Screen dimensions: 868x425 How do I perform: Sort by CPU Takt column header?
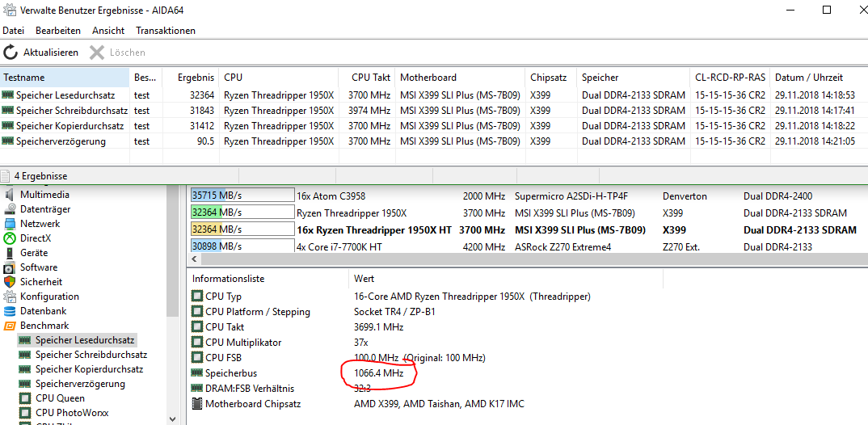368,78
